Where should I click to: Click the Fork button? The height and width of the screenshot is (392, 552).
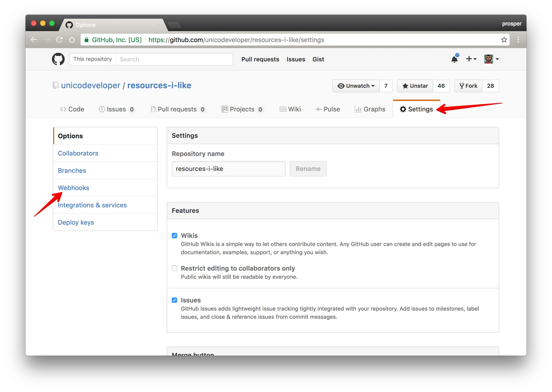coord(468,86)
